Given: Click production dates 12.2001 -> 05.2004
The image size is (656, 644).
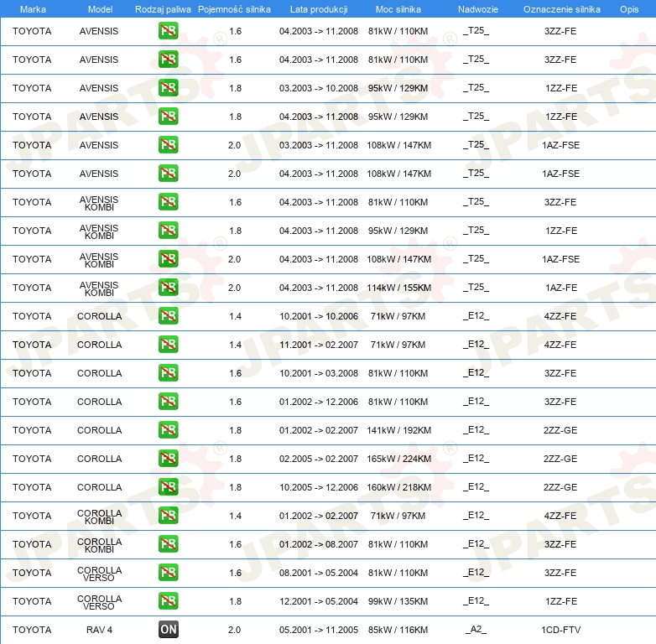Looking at the screenshot, I should [319, 601].
